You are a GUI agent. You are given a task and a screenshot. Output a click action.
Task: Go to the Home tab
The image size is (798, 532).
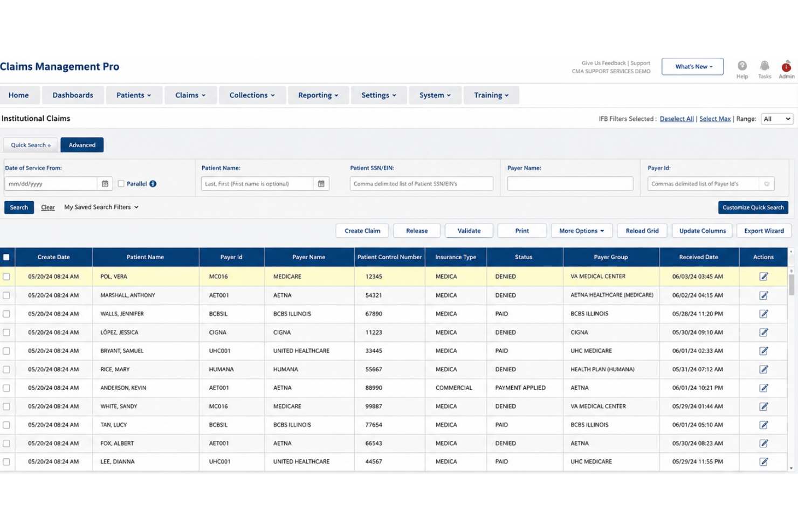pyautogui.click(x=19, y=95)
